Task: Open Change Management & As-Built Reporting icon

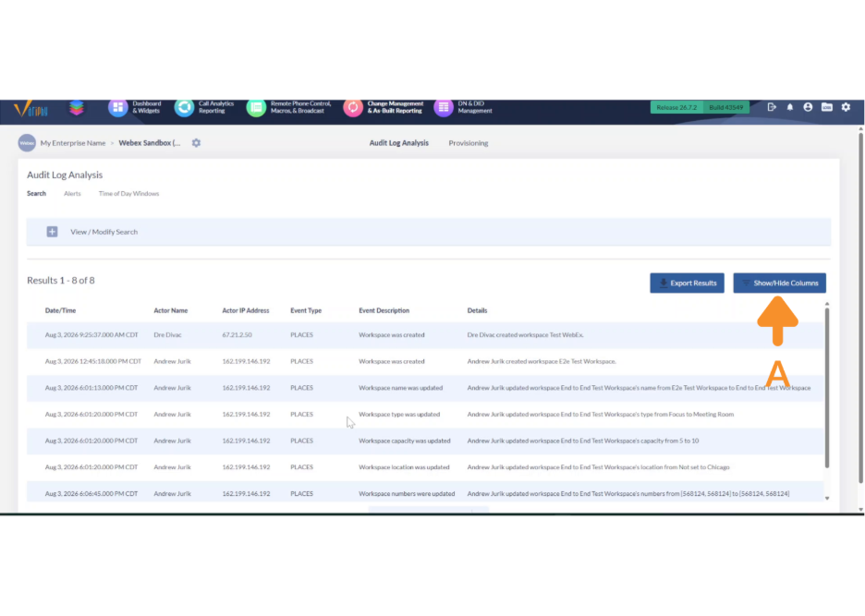Action: click(x=353, y=107)
